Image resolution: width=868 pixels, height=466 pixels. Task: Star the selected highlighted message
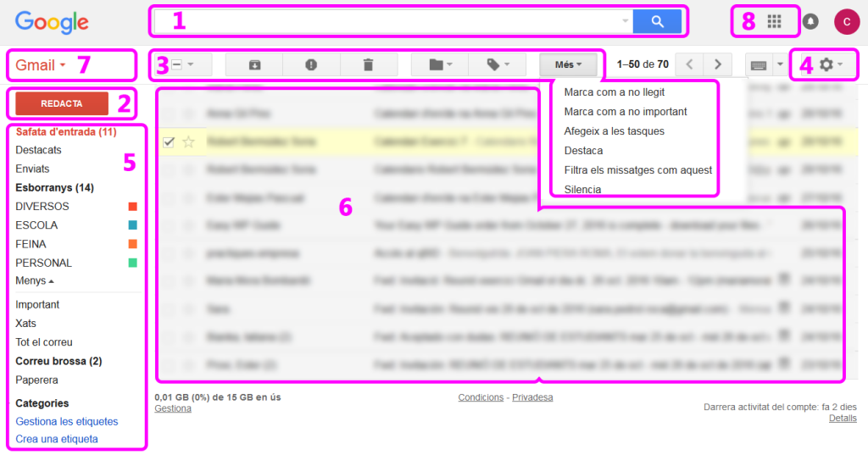tap(188, 142)
